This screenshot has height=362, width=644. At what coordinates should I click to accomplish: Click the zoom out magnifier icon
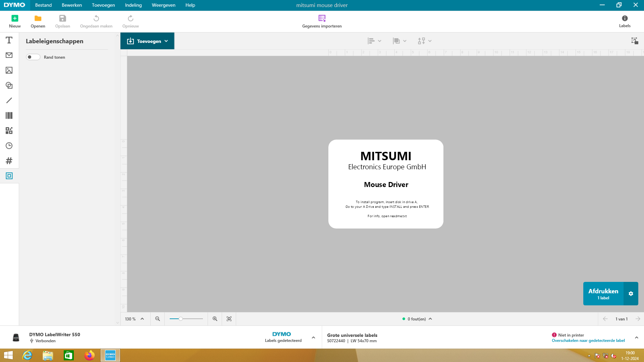coord(158,319)
